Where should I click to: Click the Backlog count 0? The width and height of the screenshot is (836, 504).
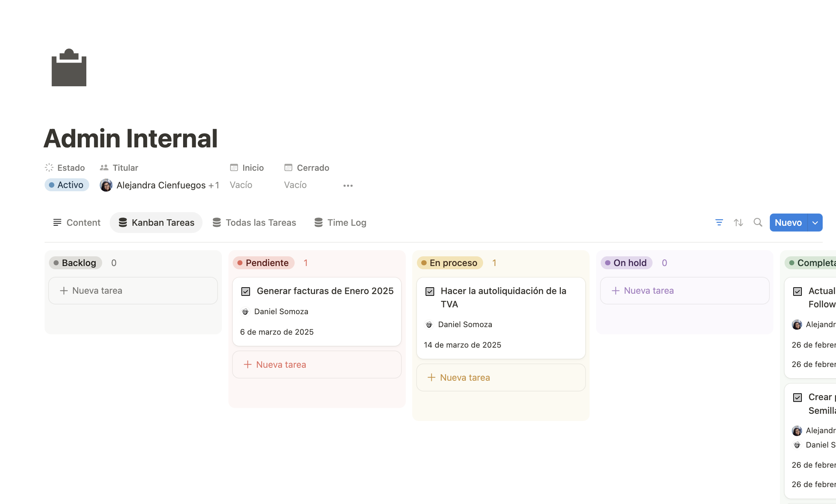pos(114,263)
